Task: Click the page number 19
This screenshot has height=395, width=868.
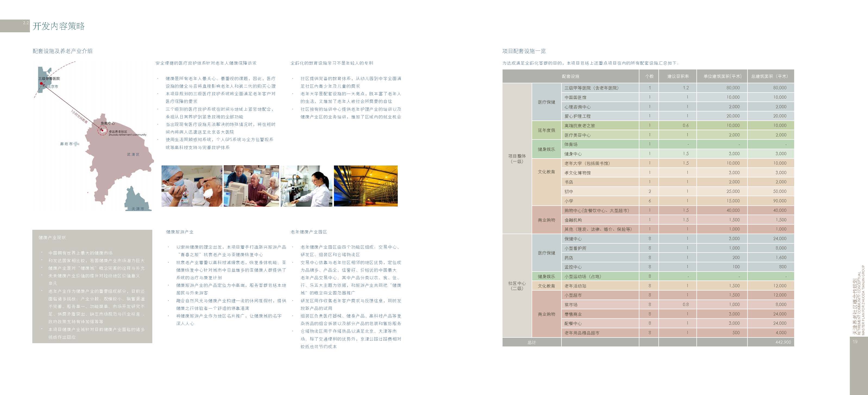Action: click(x=855, y=342)
